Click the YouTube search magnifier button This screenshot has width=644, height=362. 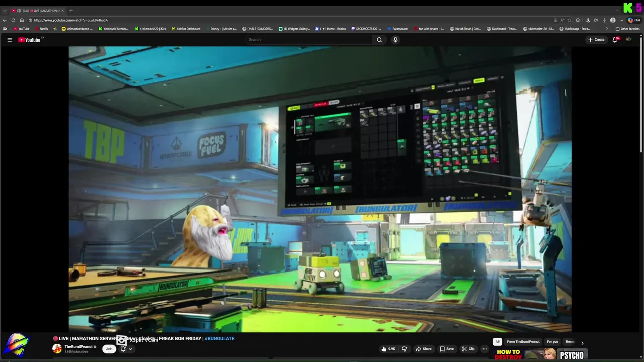pos(379,40)
